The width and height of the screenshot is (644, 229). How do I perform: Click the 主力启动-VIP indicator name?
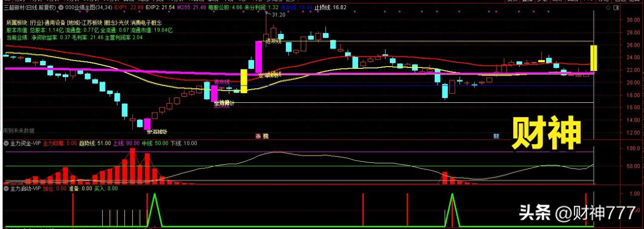25,189
